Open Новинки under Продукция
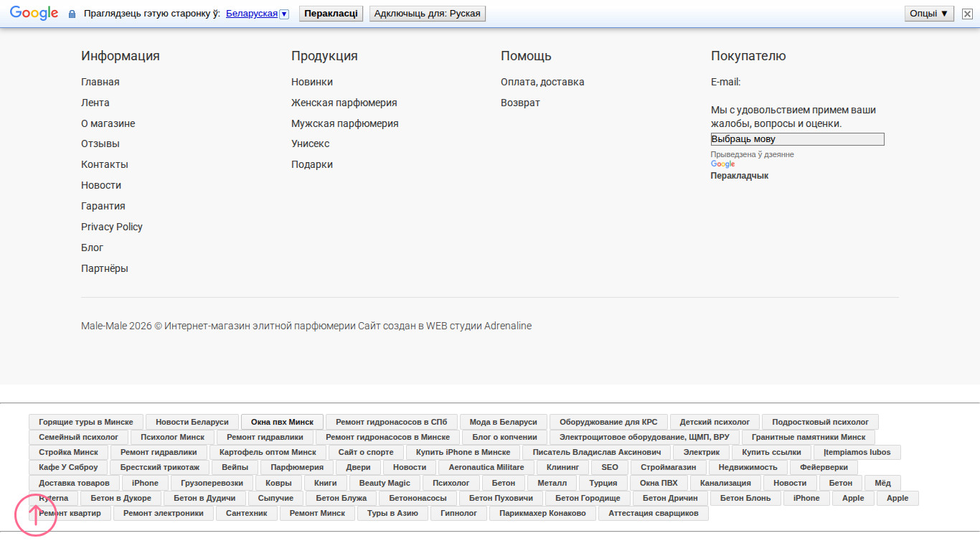 click(x=312, y=82)
